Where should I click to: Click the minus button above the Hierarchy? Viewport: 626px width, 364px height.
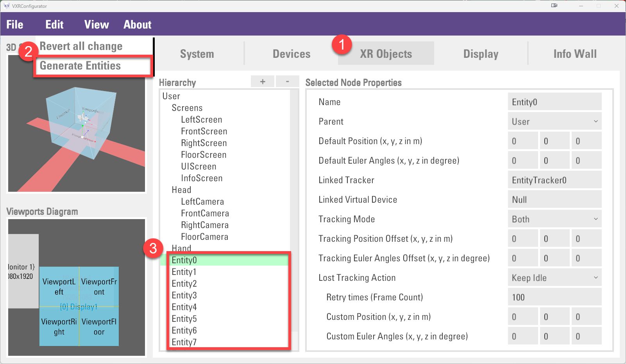tap(287, 82)
